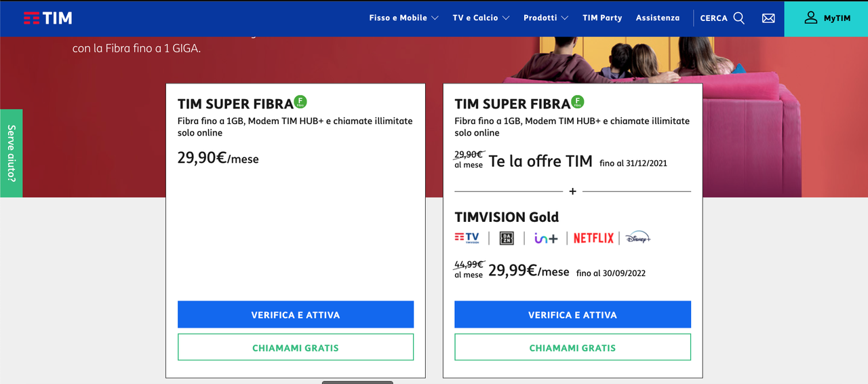Click the DAZN logo
868x384 pixels.
tap(507, 238)
